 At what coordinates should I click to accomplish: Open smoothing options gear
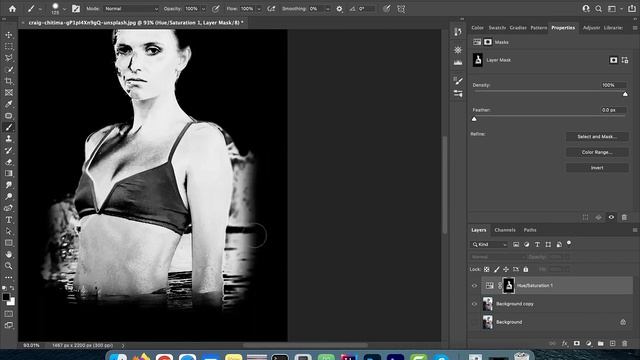click(339, 9)
